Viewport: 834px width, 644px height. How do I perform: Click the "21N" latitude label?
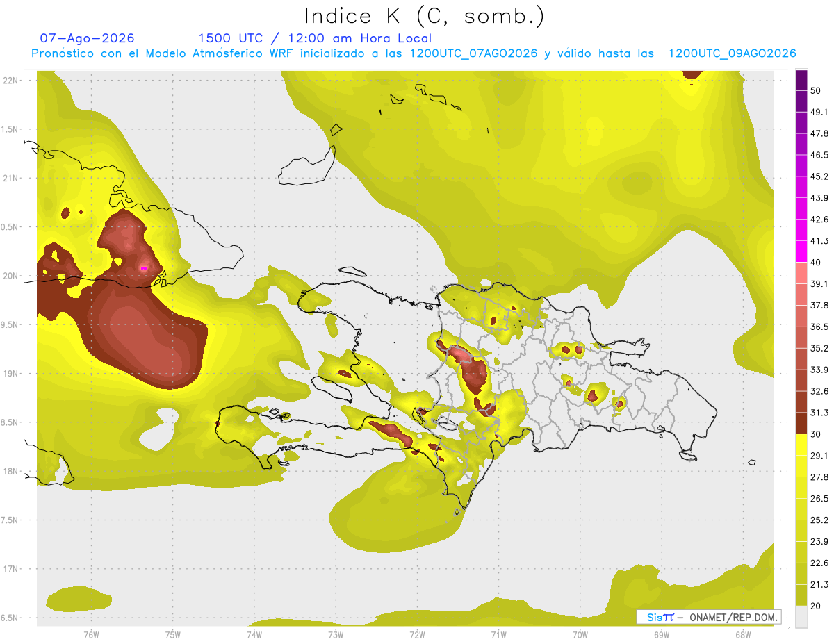click(x=10, y=178)
